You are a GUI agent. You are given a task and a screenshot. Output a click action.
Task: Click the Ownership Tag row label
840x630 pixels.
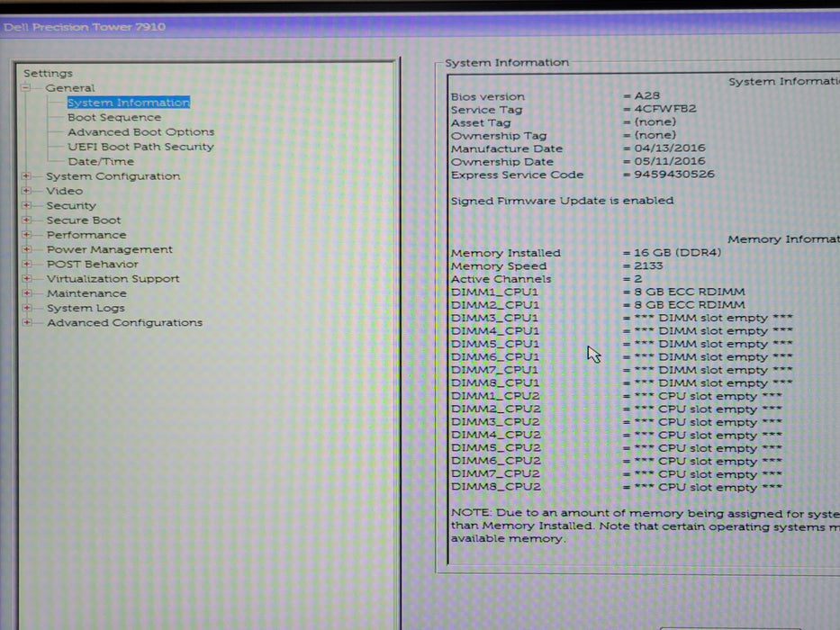pyautogui.click(x=499, y=136)
